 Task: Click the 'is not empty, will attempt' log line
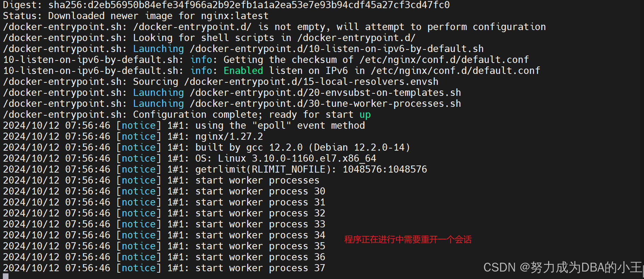click(274, 27)
